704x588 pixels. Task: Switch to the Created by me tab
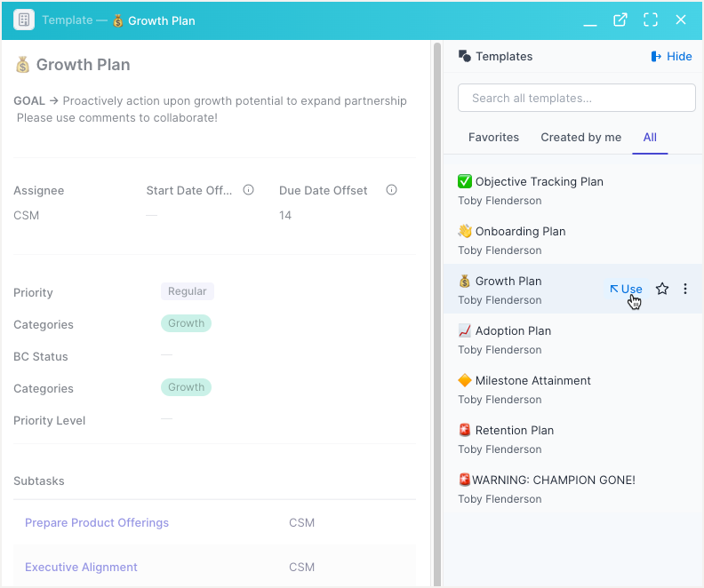click(x=581, y=138)
